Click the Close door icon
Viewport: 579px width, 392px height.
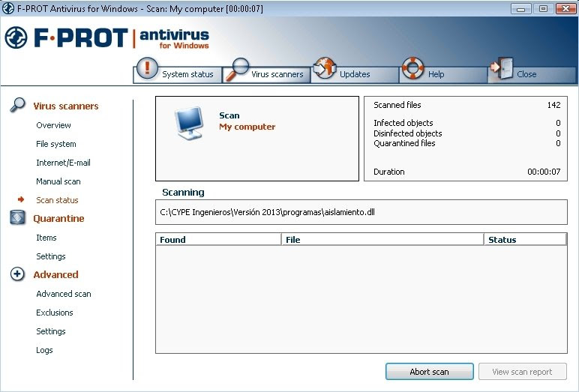pyautogui.click(x=502, y=68)
